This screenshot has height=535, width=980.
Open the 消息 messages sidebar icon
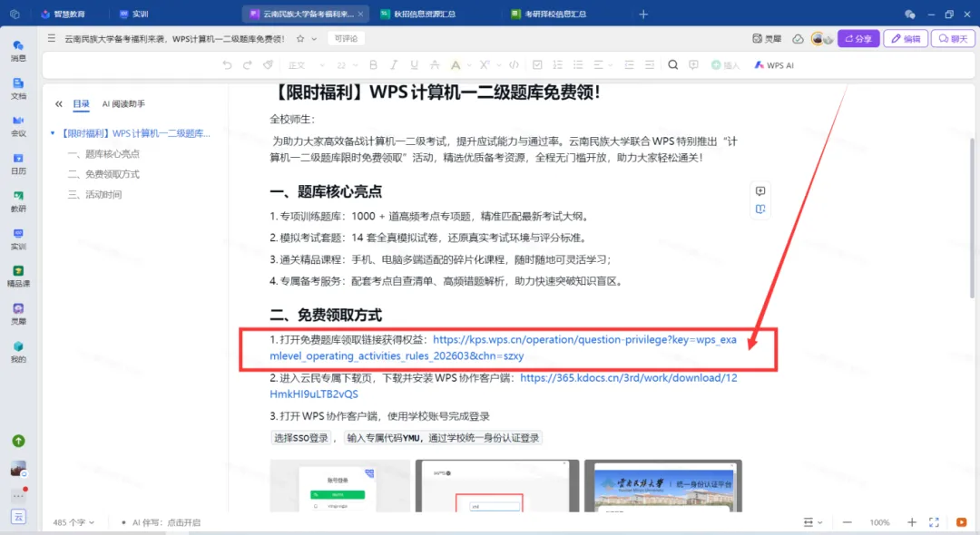(x=18, y=50)
